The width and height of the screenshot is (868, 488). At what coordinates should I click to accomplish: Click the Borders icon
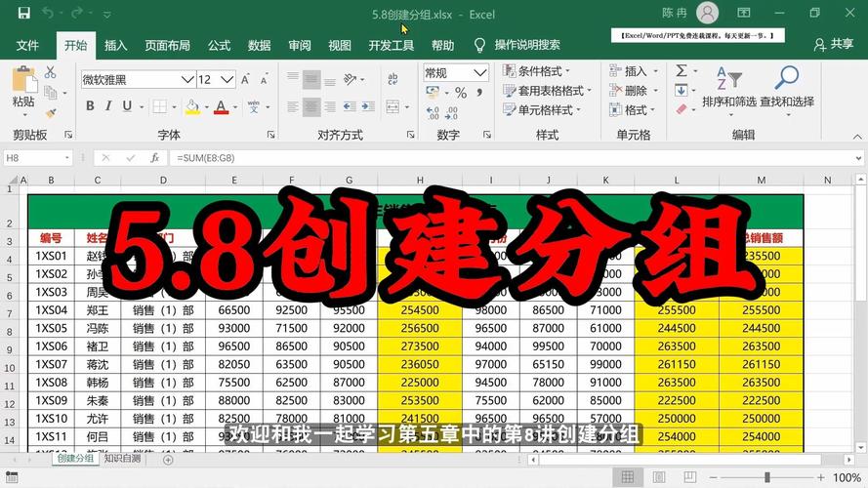159,106
